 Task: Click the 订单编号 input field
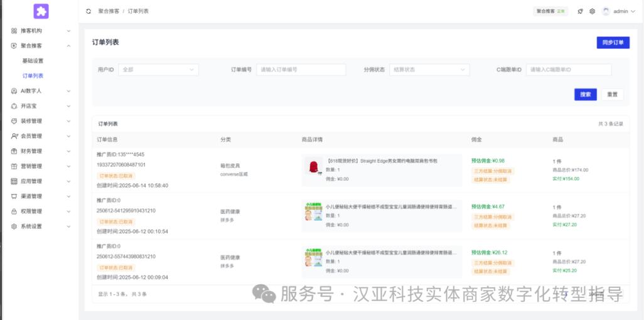(301, 70)
